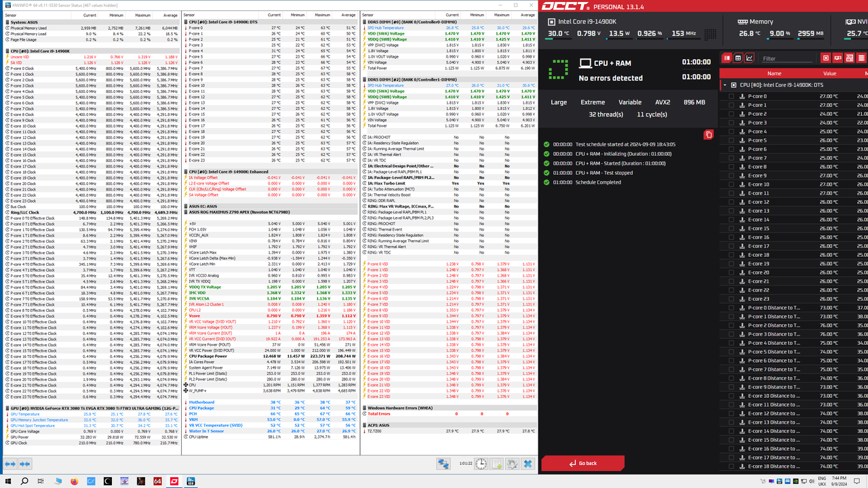The image size is (868, 488).
Task: Tick the P-core 1 checkbox in OCCT
Action: 731,105
